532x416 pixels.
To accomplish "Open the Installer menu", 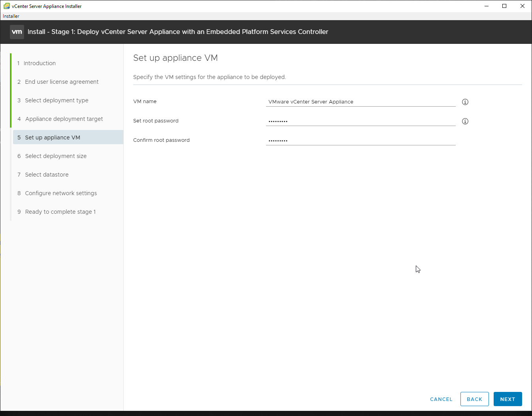I will click(x=11, y=16).
